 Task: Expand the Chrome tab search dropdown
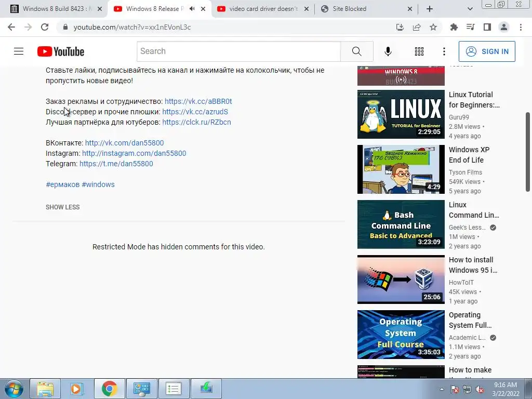(x=470, y=9)
